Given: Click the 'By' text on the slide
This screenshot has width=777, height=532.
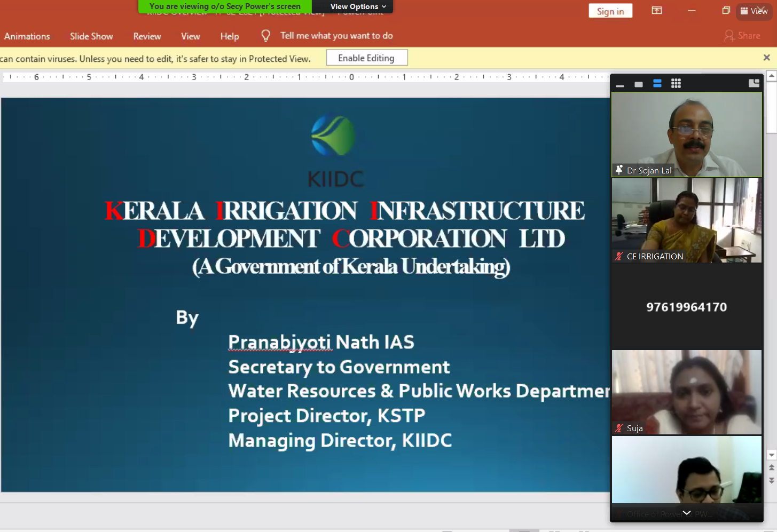Looking at the screenshot, I should pyautogui.click(x=187, y=319).
